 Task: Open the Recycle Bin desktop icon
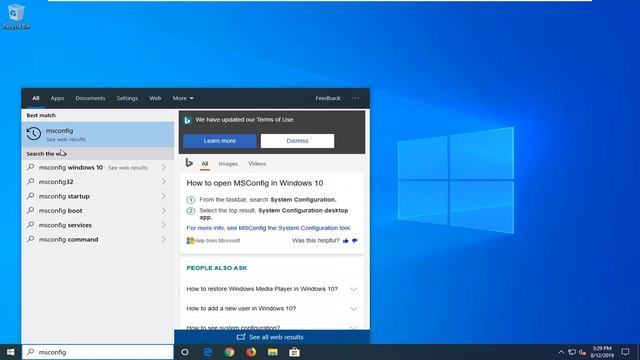[x=16, y=16]
